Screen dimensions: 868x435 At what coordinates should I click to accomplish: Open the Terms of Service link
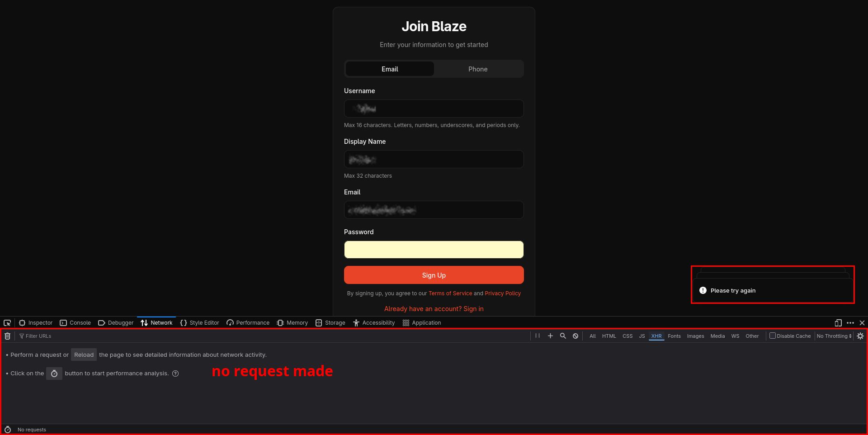(x=450, y=293)
